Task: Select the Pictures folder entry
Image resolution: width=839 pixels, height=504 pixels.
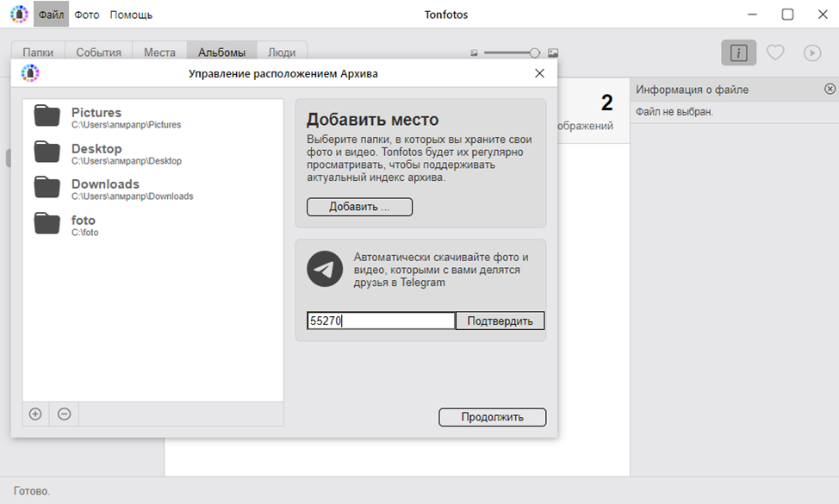Action: (x=153, y=117)
